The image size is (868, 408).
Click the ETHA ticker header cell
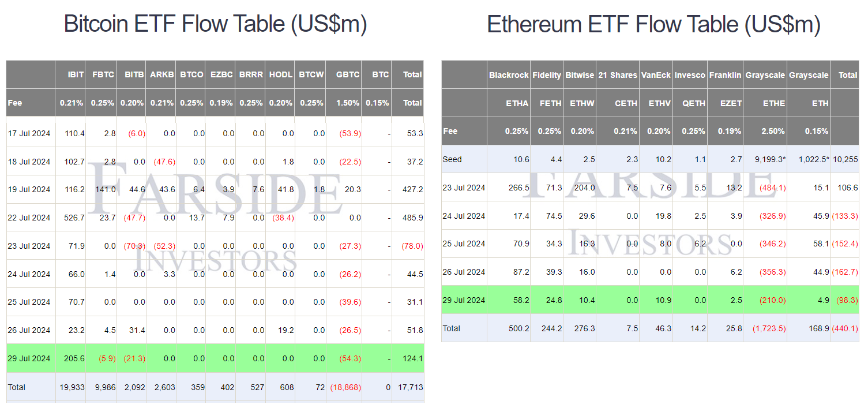click(517, 103)
